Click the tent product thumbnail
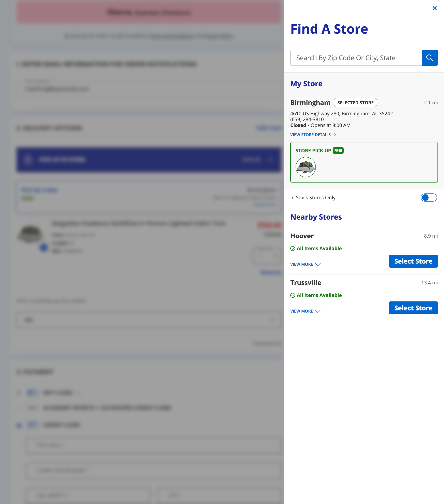 pyautogui.click(x=306, y=167)
